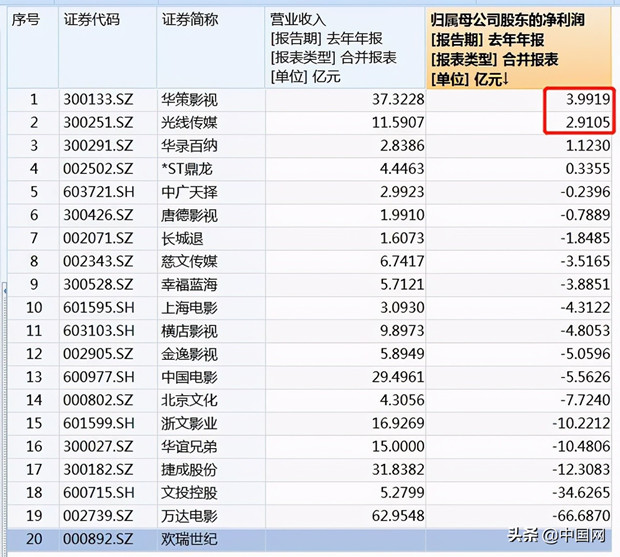Click stock code 000892.SZ in highlighted row
The image size is (620, 557).
coord(108,539)
